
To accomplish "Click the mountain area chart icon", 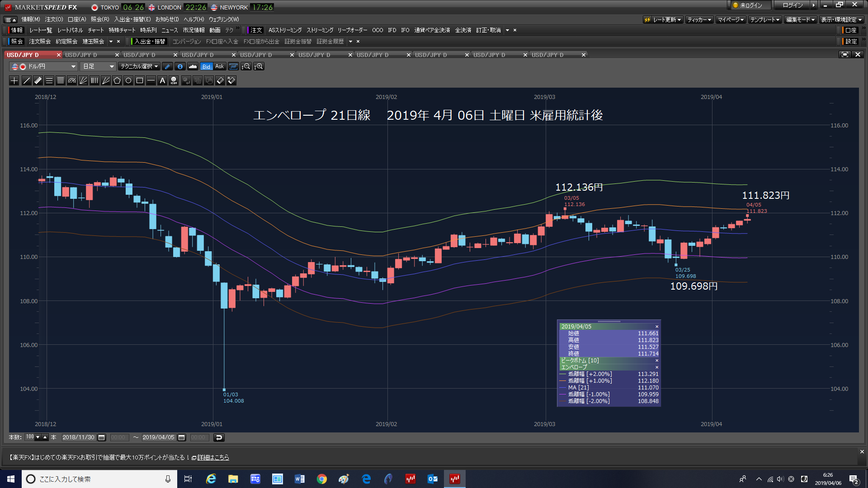I will tap(193, 66).
